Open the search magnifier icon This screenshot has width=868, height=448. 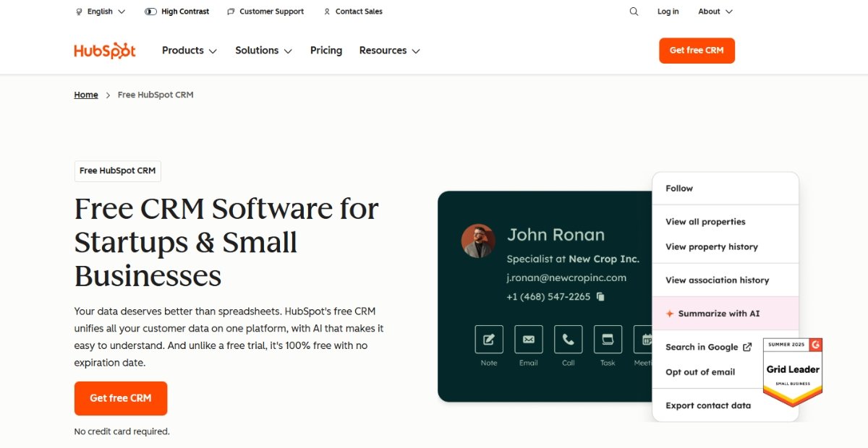point(634,12)
